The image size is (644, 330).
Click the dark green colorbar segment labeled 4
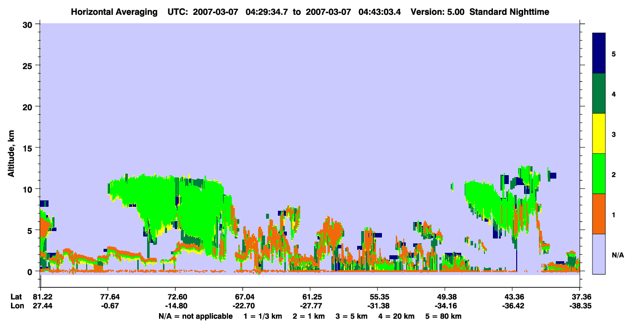coord(599,94)
